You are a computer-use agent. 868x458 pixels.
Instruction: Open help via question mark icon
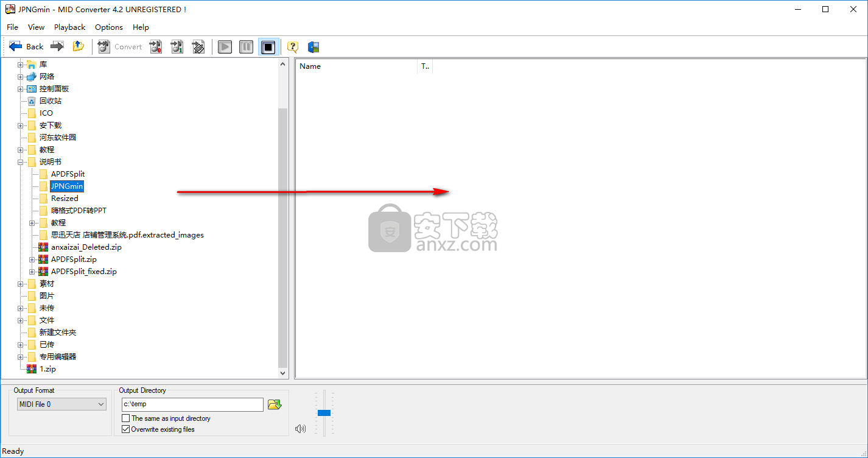click(293, 47)
